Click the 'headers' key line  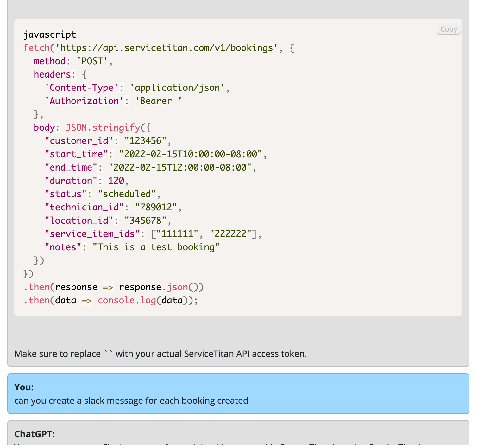point(60,74)
